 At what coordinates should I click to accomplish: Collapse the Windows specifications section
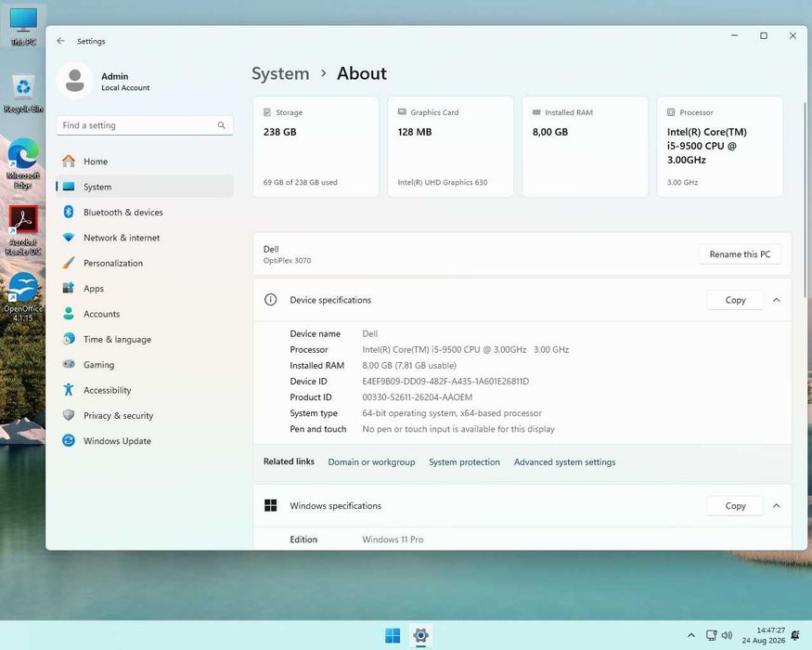(x=776, y=505)
